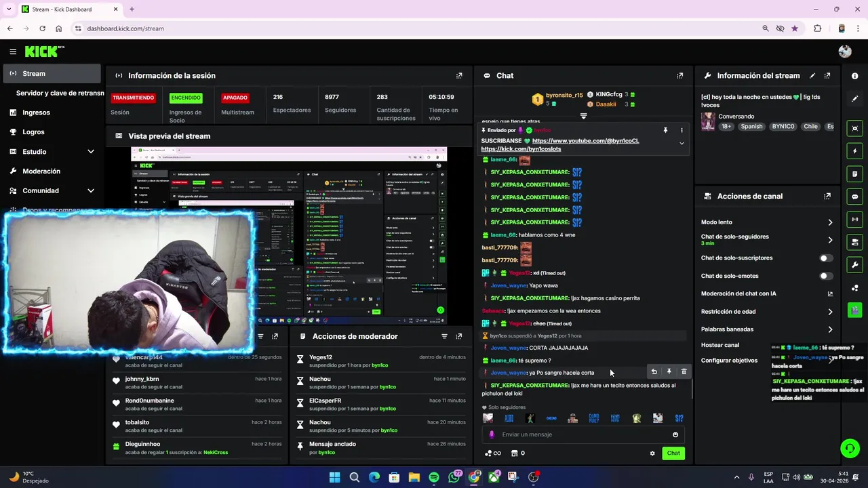Screen dimensions: 868x488
Task: Open Modo lento options arrow
Action: 830,222
